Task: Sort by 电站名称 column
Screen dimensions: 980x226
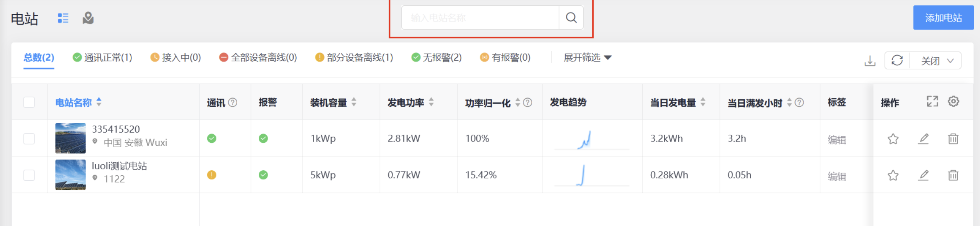Action: tap(99, 102)
